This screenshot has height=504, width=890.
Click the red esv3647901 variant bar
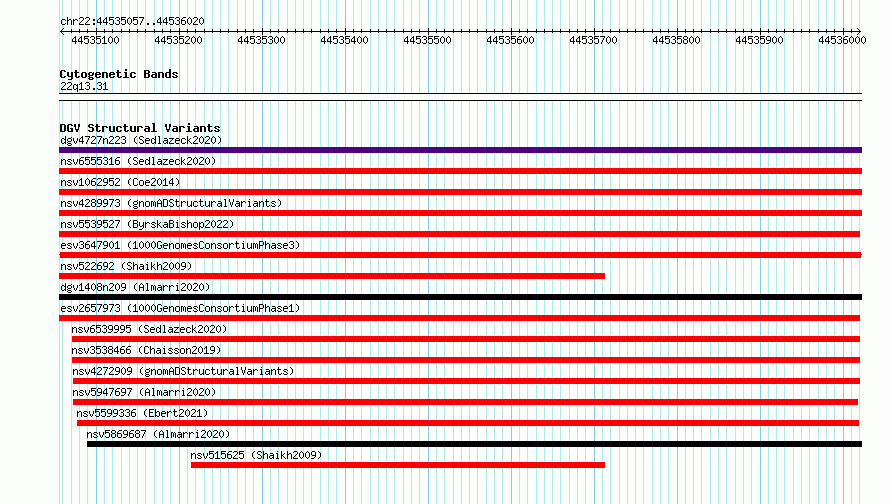click(460, 255)
